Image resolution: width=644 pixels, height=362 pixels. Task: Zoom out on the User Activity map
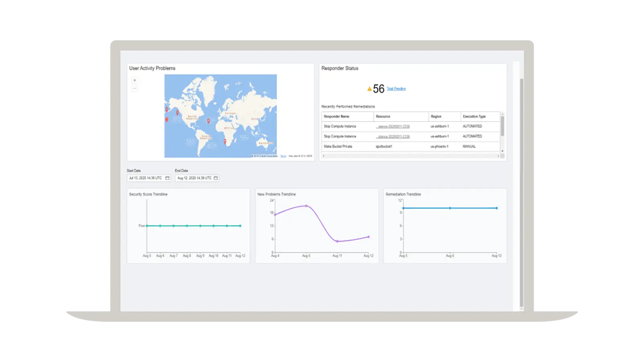[134, 88]
